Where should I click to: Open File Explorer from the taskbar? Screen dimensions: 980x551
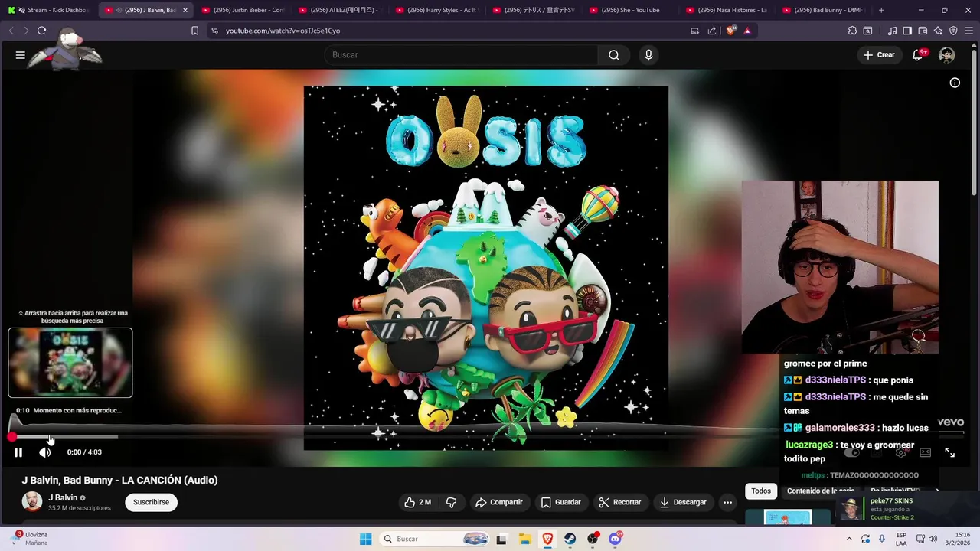coord(524,539)
